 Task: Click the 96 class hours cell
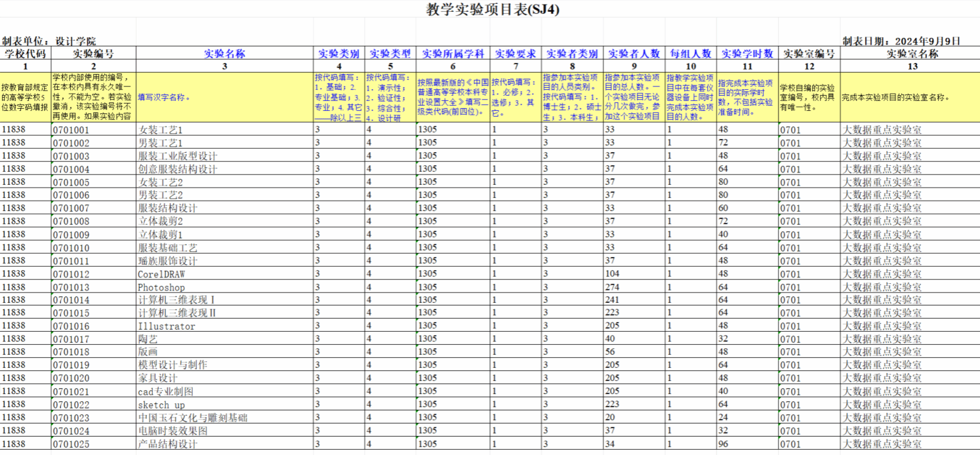click(724, 444)
